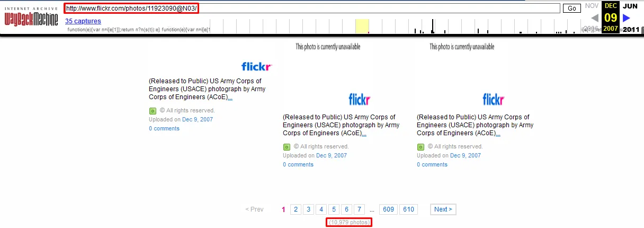Open 0 comments under first photo

164,128
